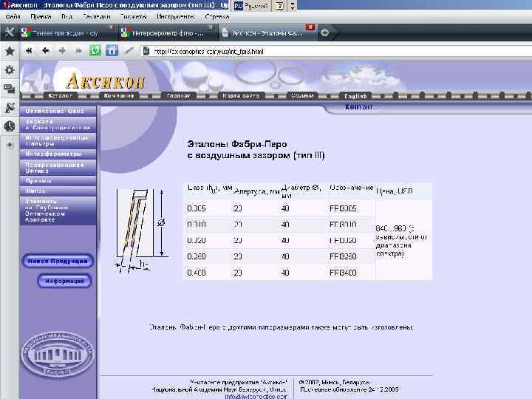The image size is (532, 399).
Task: Open Зеркала и Спектроделители sidebar item
Action: 58,125
